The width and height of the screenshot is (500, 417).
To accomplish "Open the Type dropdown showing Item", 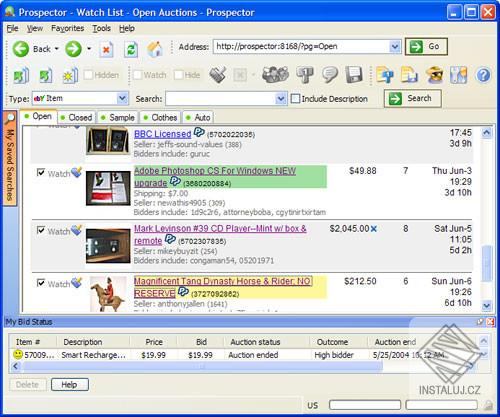I will coord(122,98).
